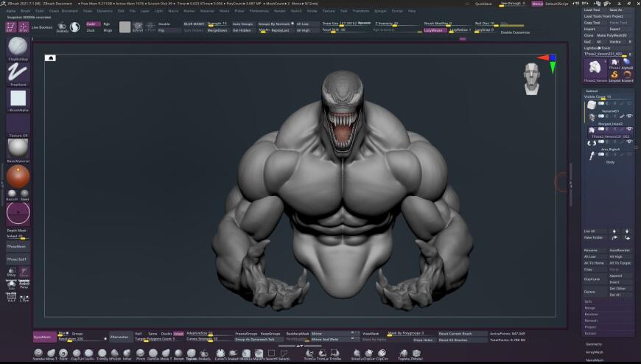Screen dimensions: 641x364
Task: Select the hPolish brush icon
Action: click(x=115, y=353)
